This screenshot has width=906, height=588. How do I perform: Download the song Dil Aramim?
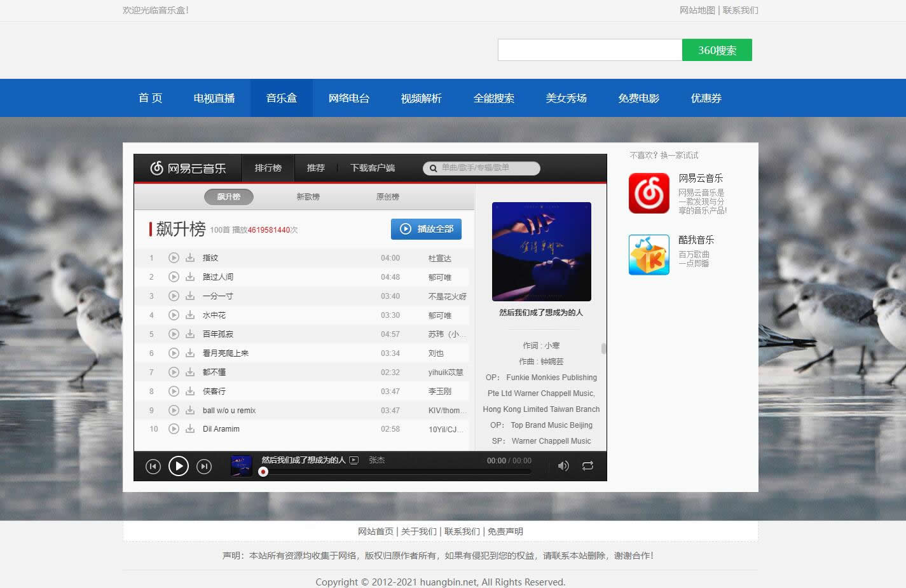(x=190, y=429)
